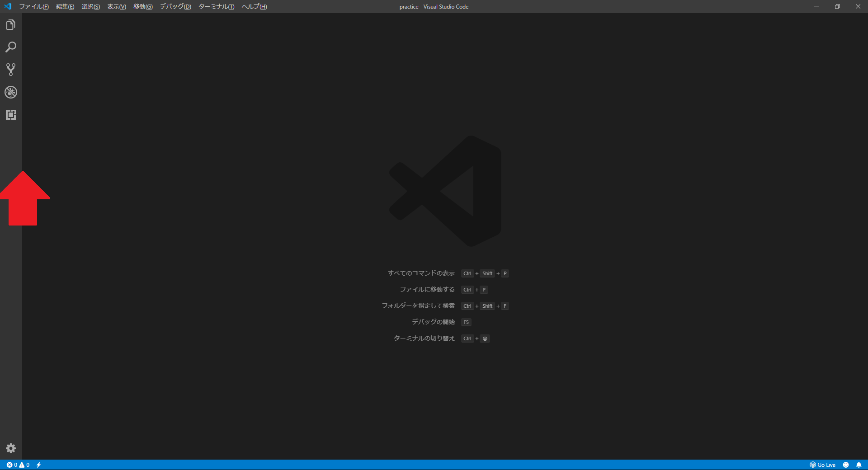Open the デバッグ menu
Image resolution: width=868 pixels, height=470 pixels.
coord(175,6)
